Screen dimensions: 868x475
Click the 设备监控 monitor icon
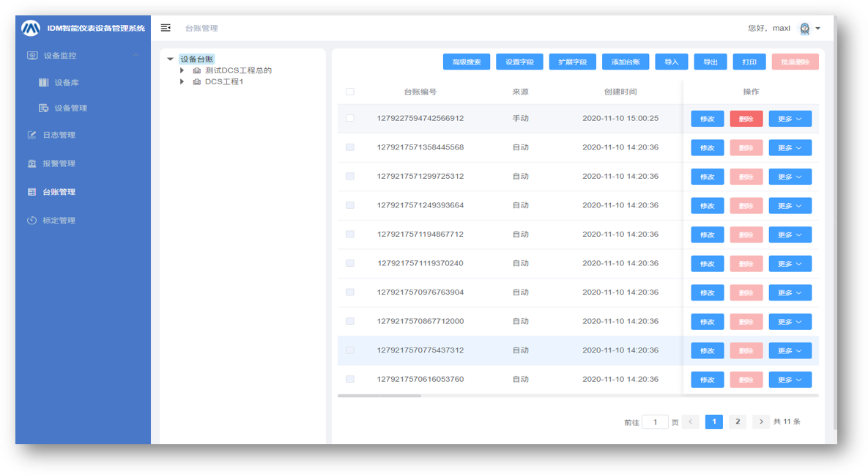(33, 56)
